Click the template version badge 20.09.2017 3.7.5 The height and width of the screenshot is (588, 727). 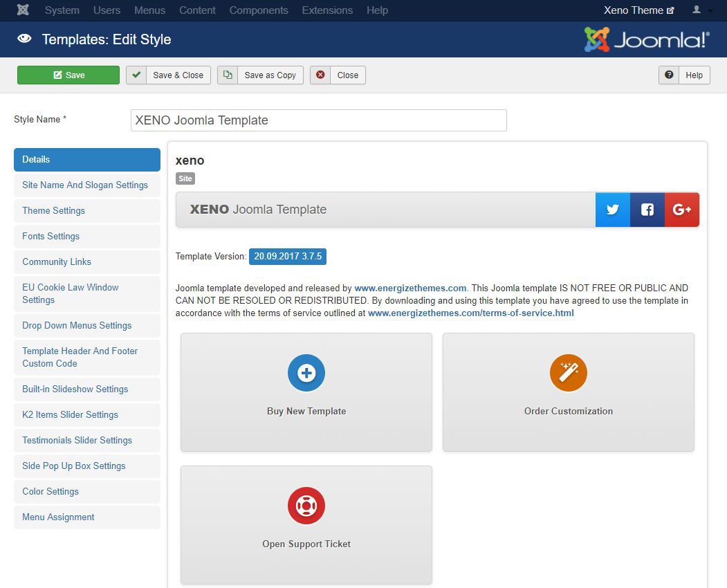pyautogui.click(x=288, y=257)
